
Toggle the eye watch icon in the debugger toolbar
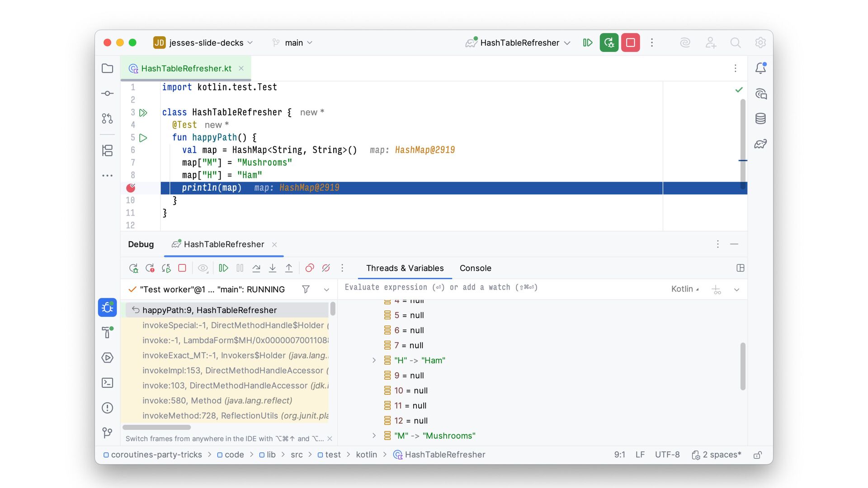203,268
